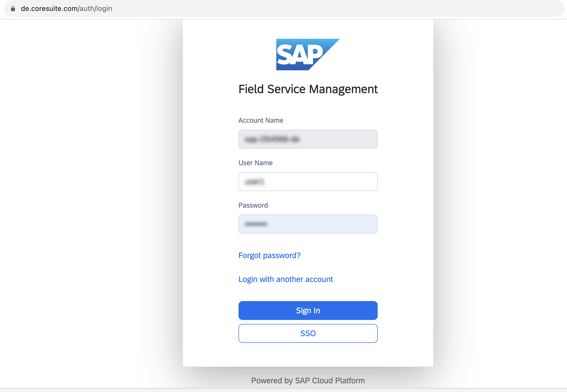
Task: Open the Forgot password? link
Action: 269,255
